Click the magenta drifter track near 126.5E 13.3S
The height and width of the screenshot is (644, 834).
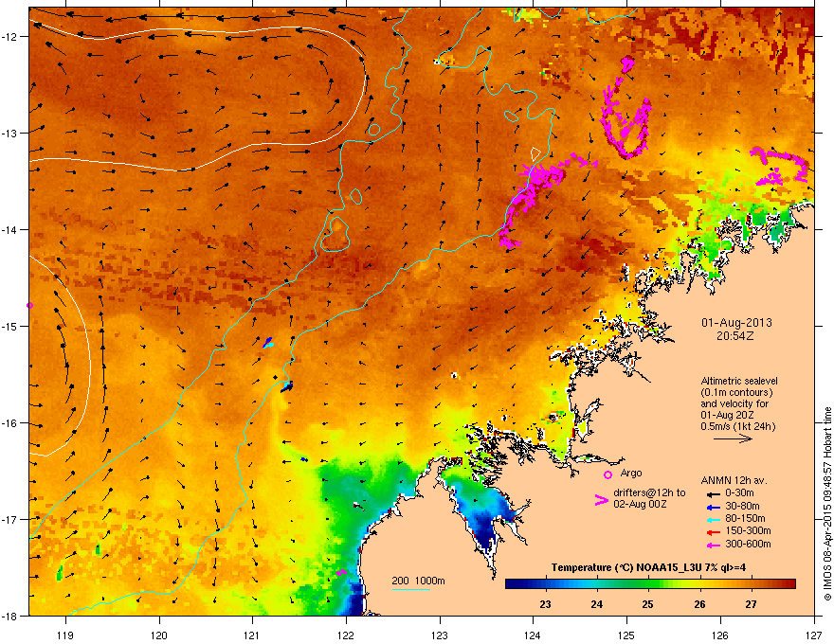(x=779, y=168)
